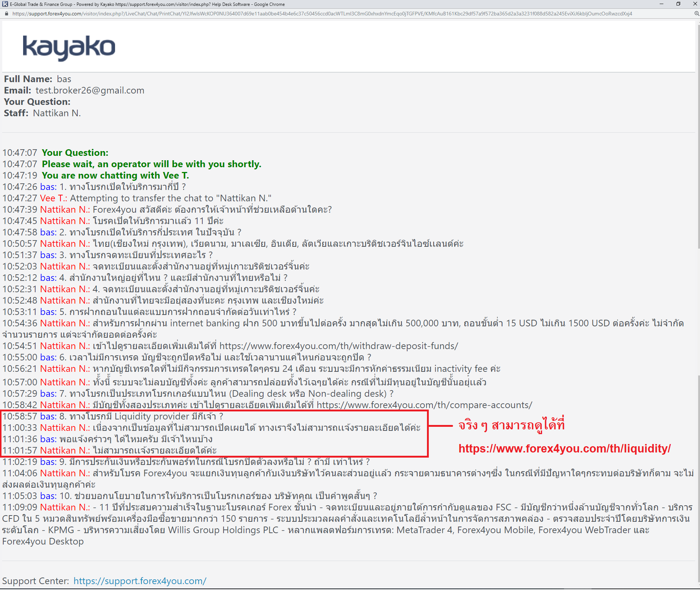Click the bas question at 10:51:37
Viewport: 700px width, 594px height.
107,255
